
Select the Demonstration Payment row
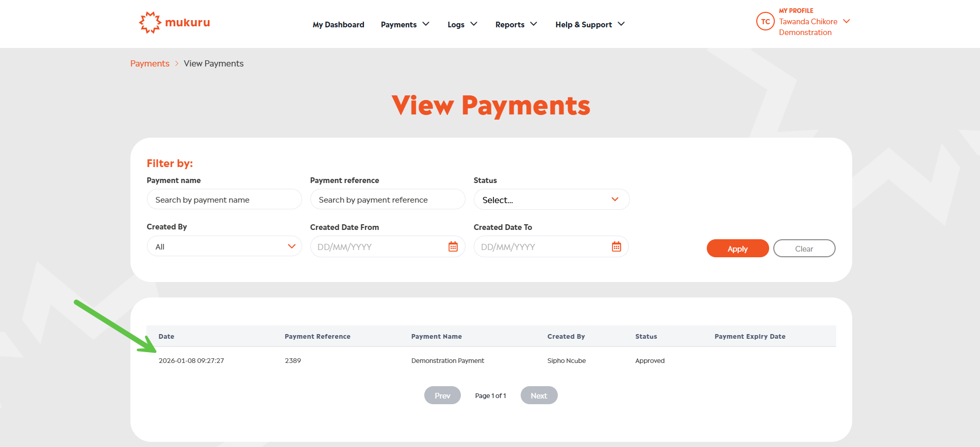[447, 361]
